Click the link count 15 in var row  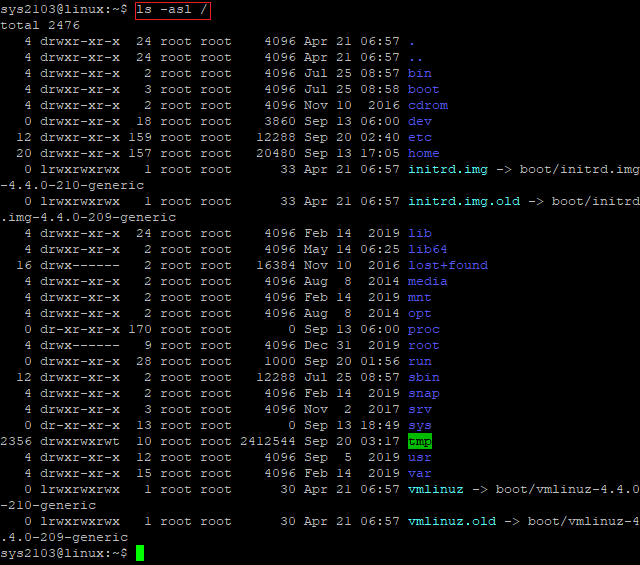tap(144, 474)
